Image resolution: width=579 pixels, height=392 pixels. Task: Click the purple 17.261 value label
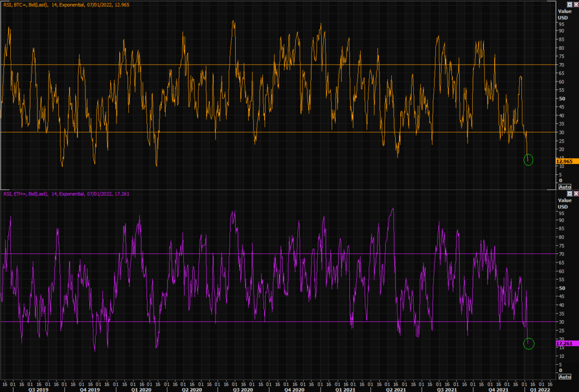[x=564, y=343]
